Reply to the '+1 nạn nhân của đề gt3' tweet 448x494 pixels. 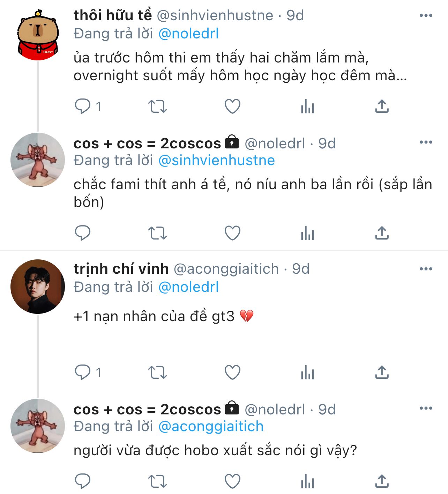click(x=83, y=373)
